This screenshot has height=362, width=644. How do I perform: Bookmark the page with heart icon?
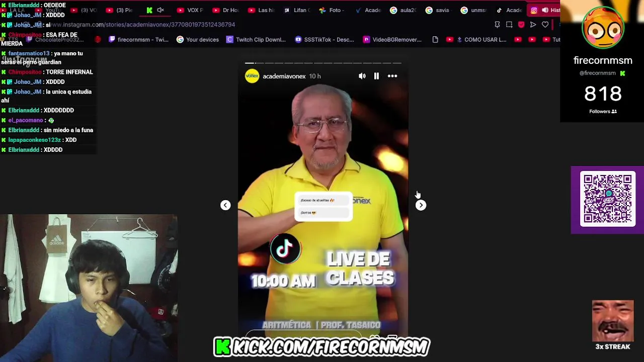545,25
